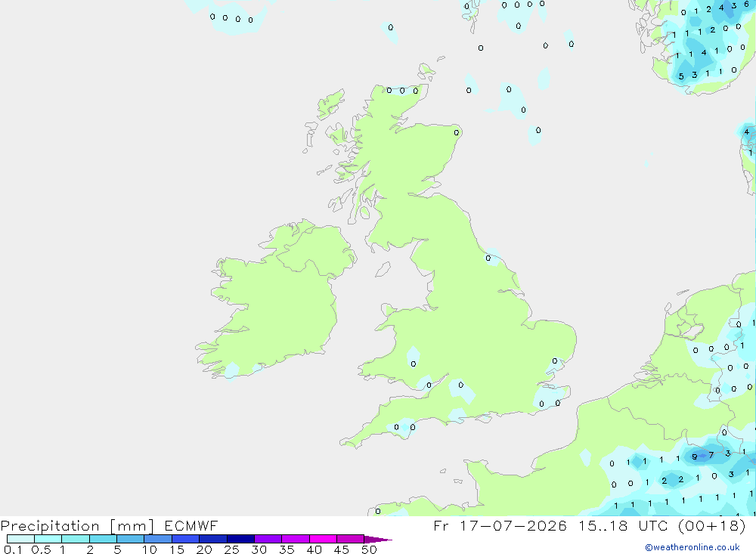Viewport: 756px width, 554px height.
Task: Click the '15..18 UTC' time range text
Action: coord(624,525)
